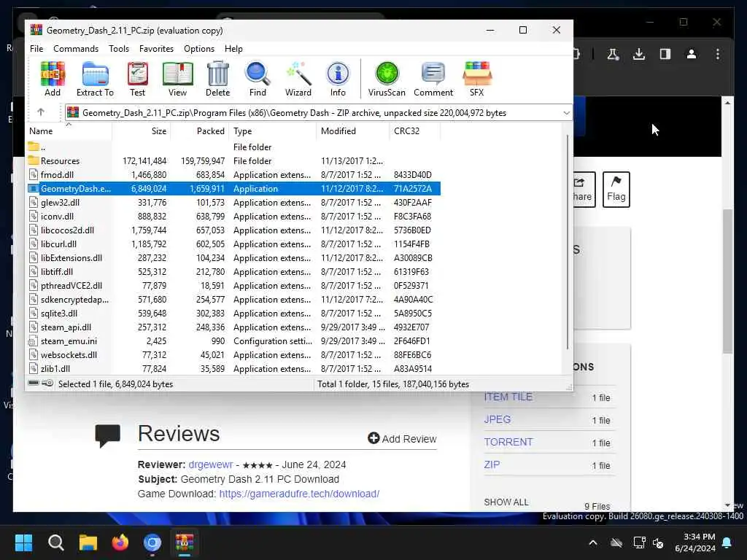Open the Windows Start menu
The height and width of the screenshot is (560, 747).
click(23, 542)
